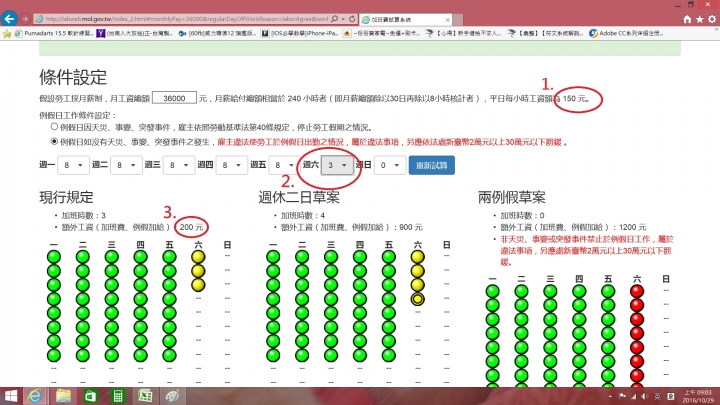Open Internet Explorer from the taskbar
720x405 pixels.
click(x=34, y=396)
